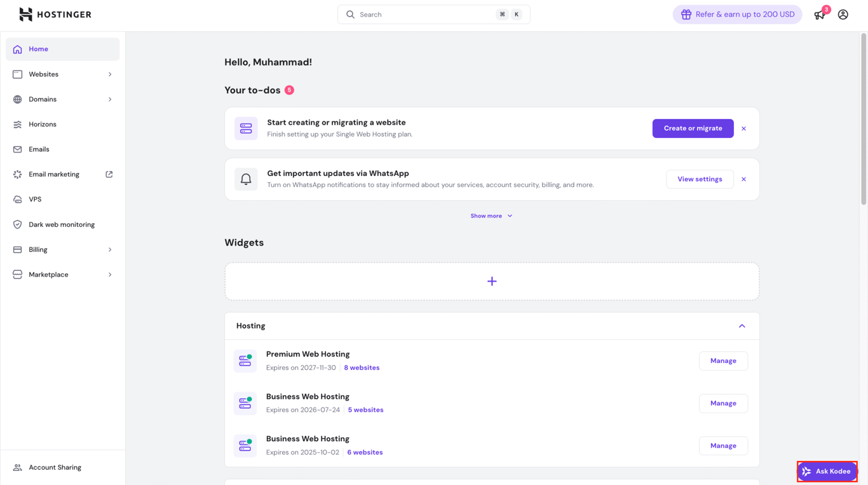Screen dimensions: 868x485
Task: Expand to-dos with Show more
Action: tap(491, 216)
